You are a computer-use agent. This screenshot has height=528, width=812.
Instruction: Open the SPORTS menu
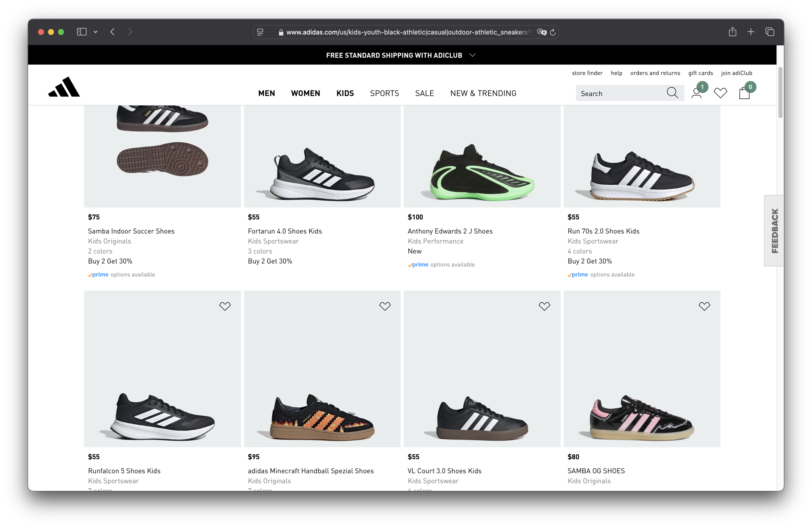384,93
